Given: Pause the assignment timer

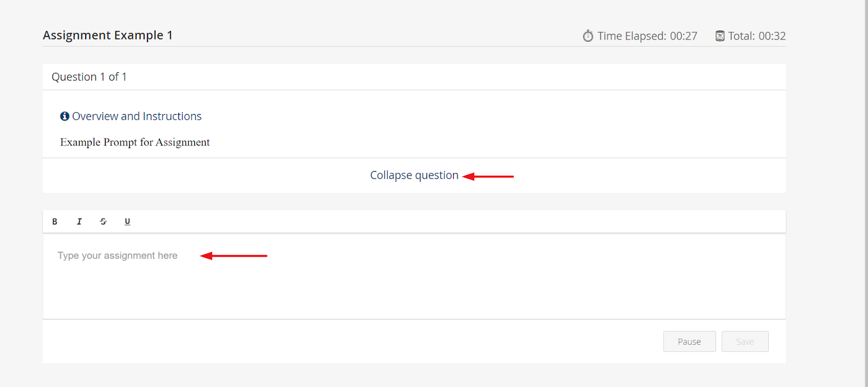Looking at the screenshot, I should (690, 341).
